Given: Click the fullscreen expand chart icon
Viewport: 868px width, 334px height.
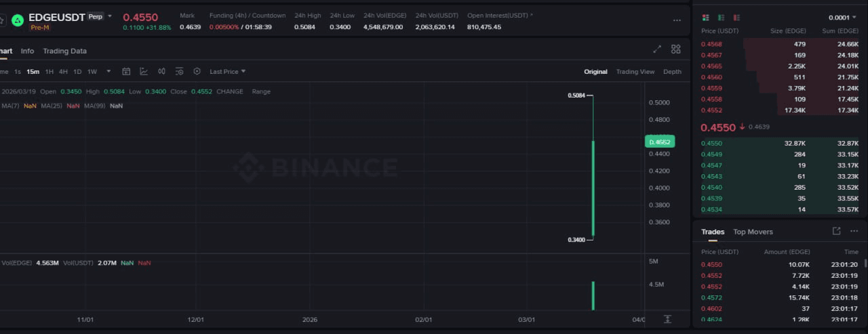Looking at the screenshot, I should (657, 49).
